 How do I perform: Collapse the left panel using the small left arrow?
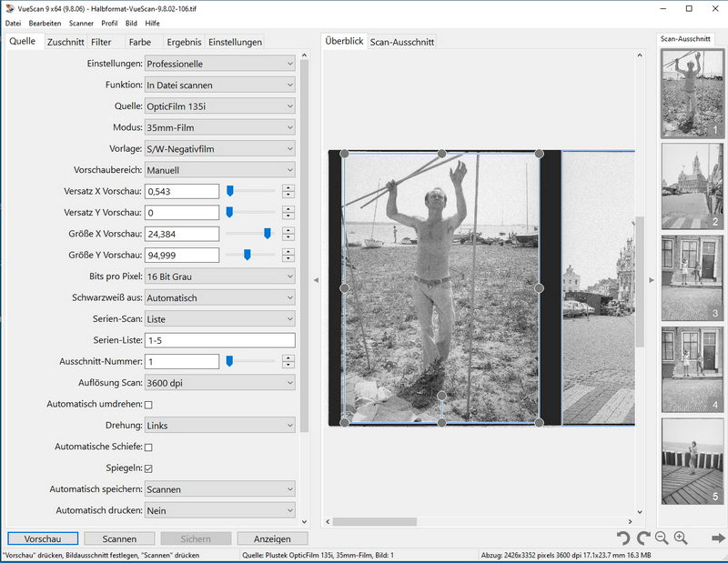pos(316,280)
